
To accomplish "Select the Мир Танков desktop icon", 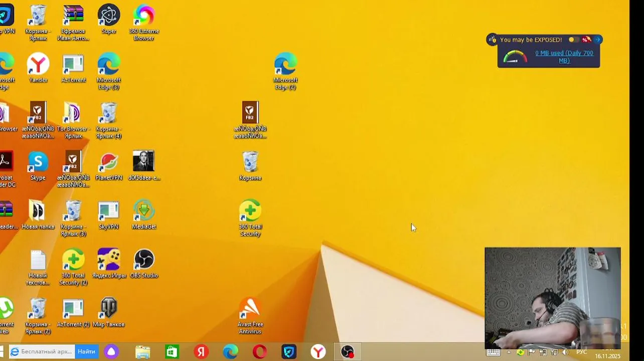I will pos(109,312).
